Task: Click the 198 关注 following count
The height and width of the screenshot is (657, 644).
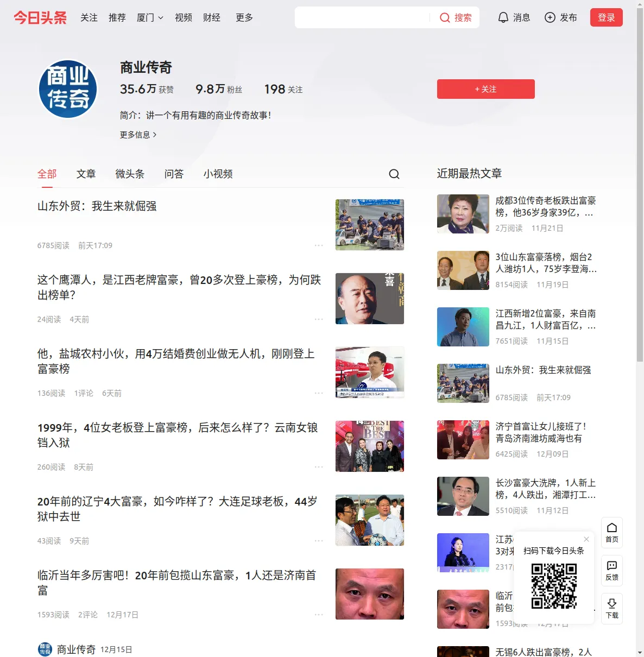Action: [x=283, y=89]
